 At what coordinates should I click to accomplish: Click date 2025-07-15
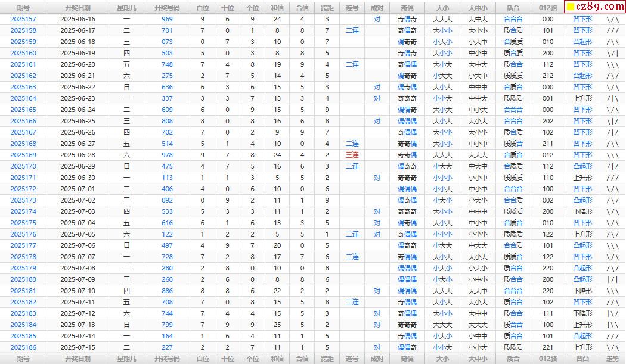tap(78, 347)
